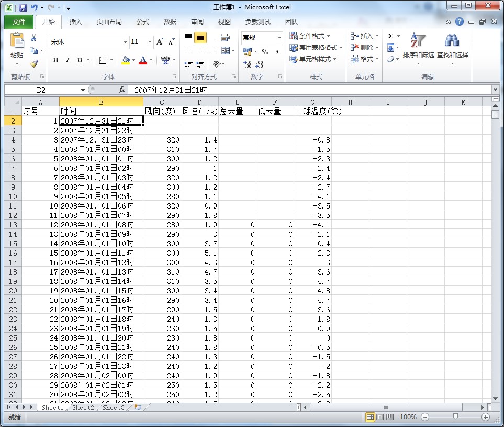This screenshot has width=504, height=427.
Task: Open the Sheet2 worksheet tab
Action: (83, 407)
